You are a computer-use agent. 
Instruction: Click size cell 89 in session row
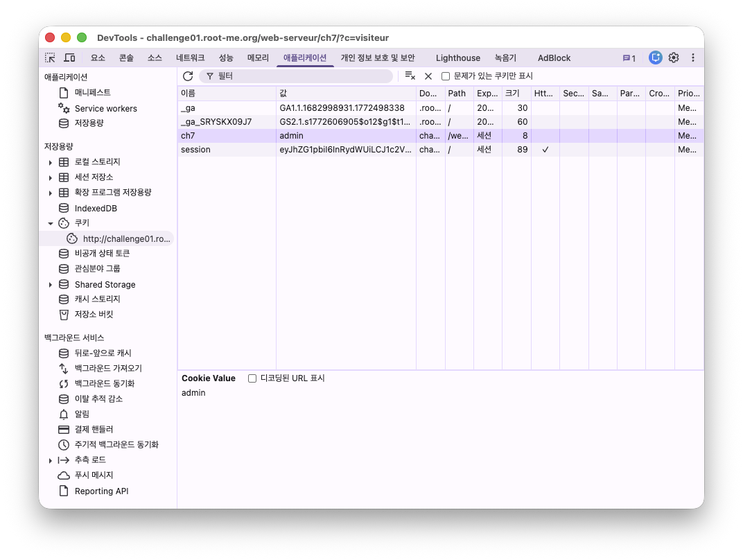tap(516, 150)
